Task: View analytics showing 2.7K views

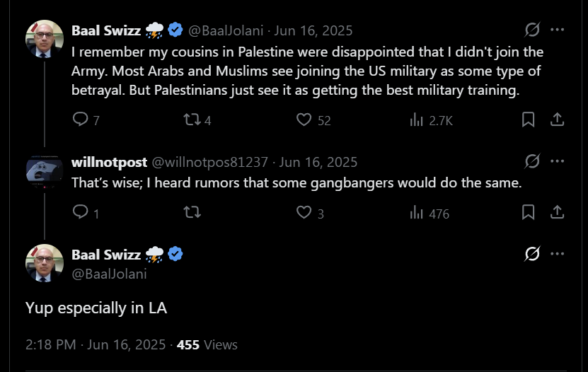Action: click(417, 120)
